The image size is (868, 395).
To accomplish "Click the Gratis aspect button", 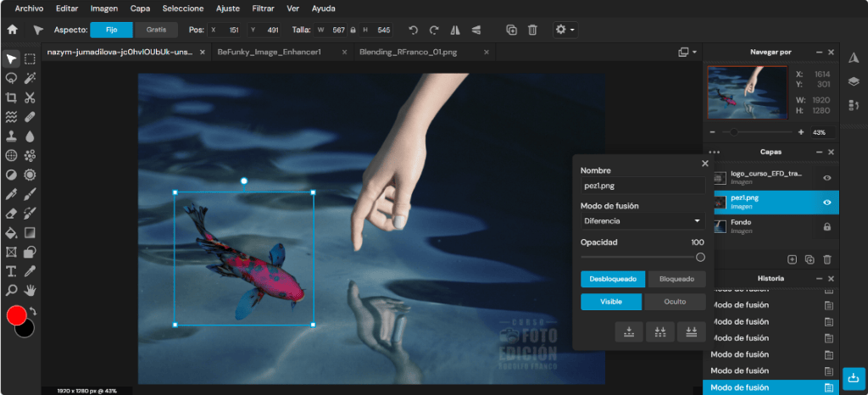I will coord(156,30).
